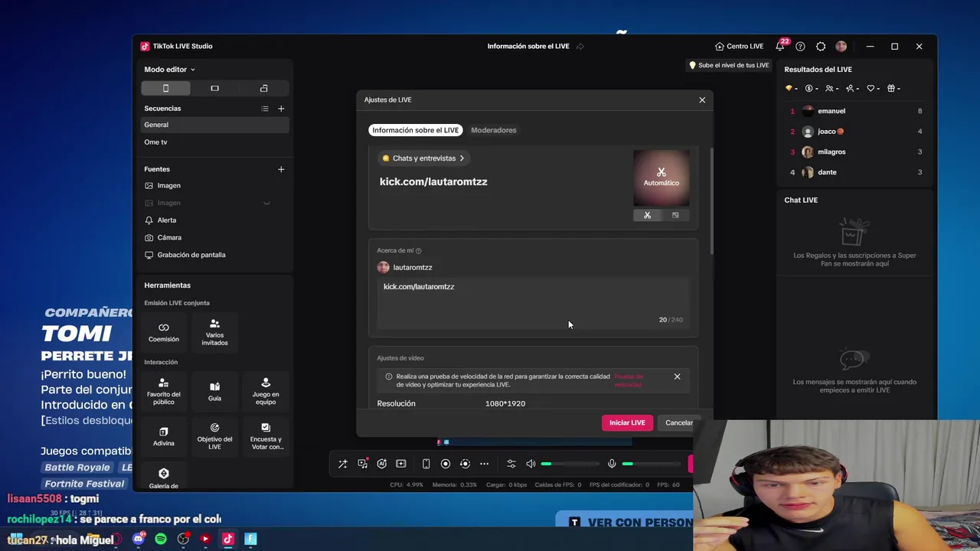Open the Varios invitados tool

(x=214, y=332)
